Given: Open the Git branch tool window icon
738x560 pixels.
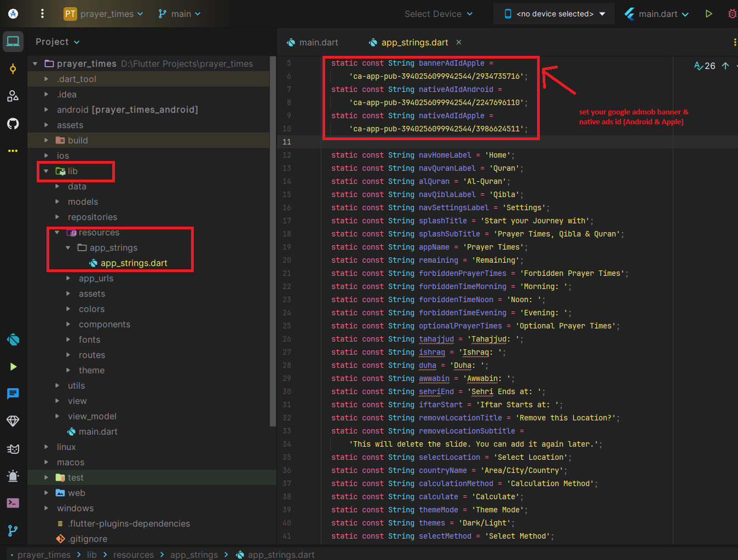Looking at the screenshot, I should click(13, 530).
